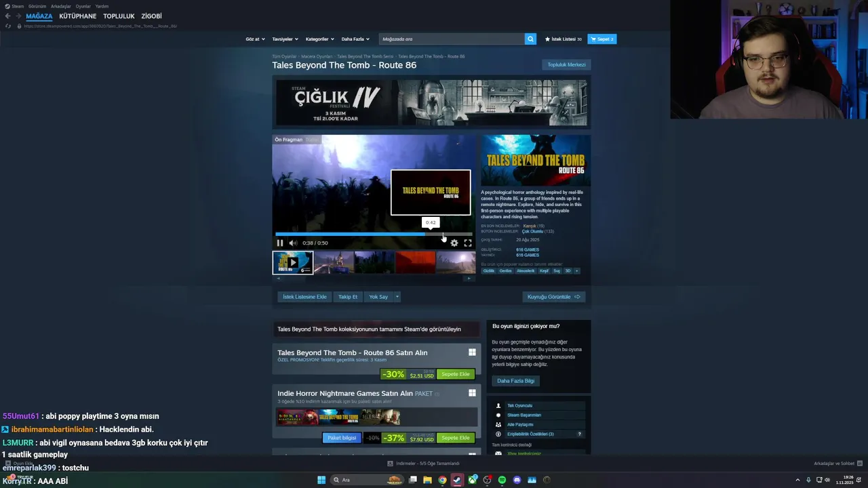868x488 pixels.
Task: Open the Yardım menu
Action: click(102, 6)
